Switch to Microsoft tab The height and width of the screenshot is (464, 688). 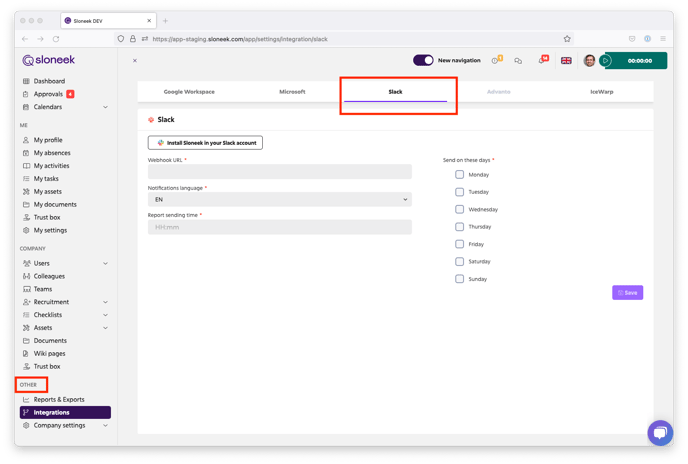292,92
